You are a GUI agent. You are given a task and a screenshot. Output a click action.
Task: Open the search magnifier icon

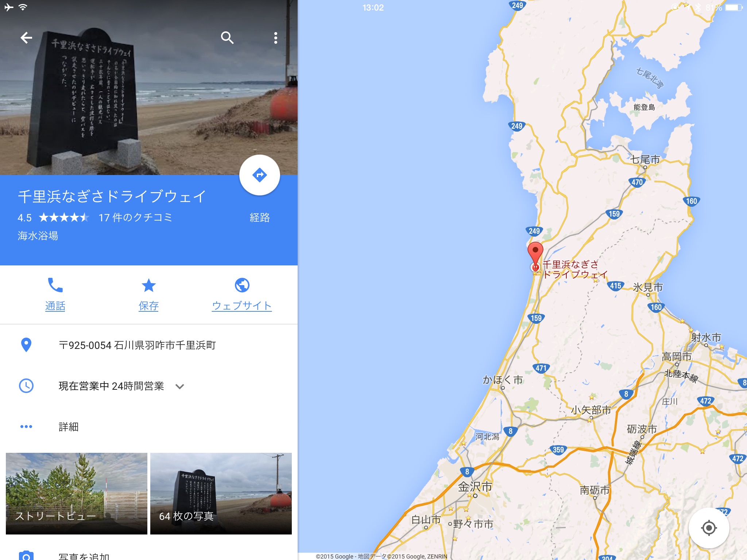(227, 38)
